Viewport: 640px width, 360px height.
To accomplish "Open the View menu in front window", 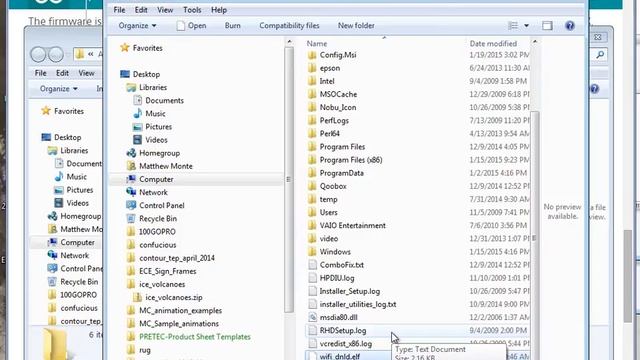I will click(165, 10).
